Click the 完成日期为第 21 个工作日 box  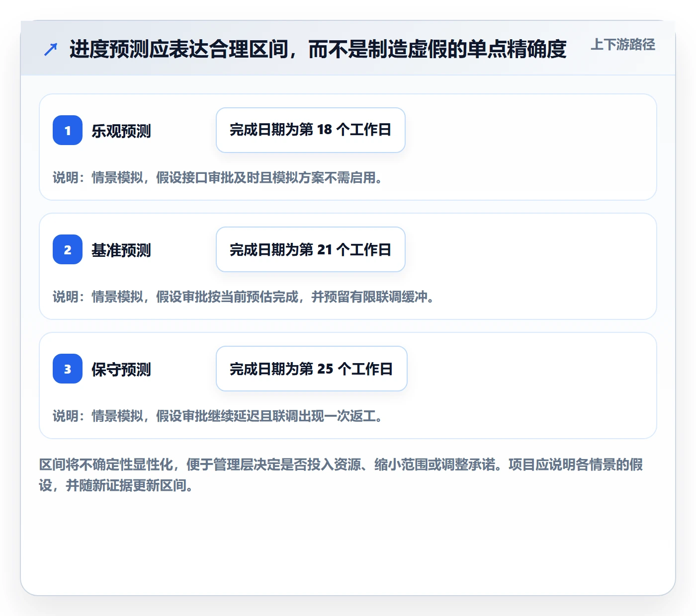tap(311, 249)
